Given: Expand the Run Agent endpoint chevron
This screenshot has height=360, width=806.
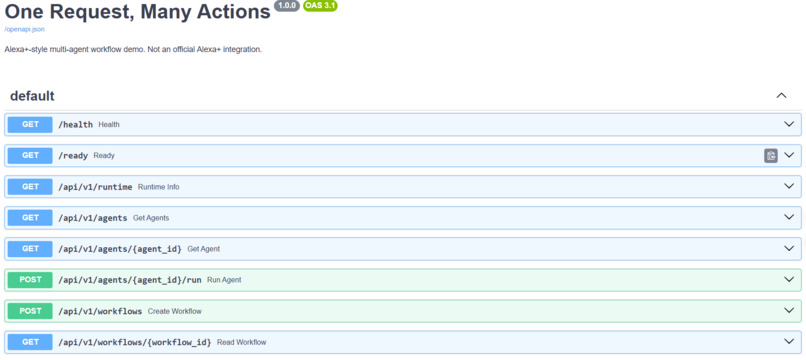Looking at the screenshot, I should (x=789, y=279).
